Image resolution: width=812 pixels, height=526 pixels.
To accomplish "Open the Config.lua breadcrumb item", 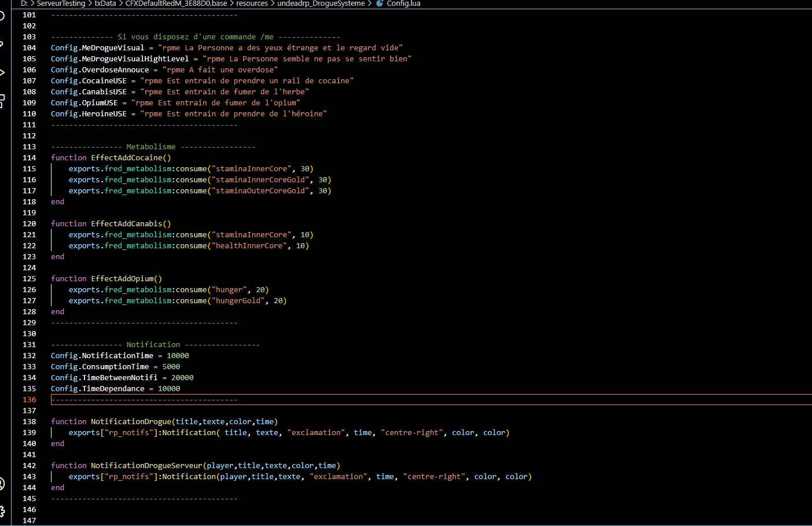I will pos(403,3).
